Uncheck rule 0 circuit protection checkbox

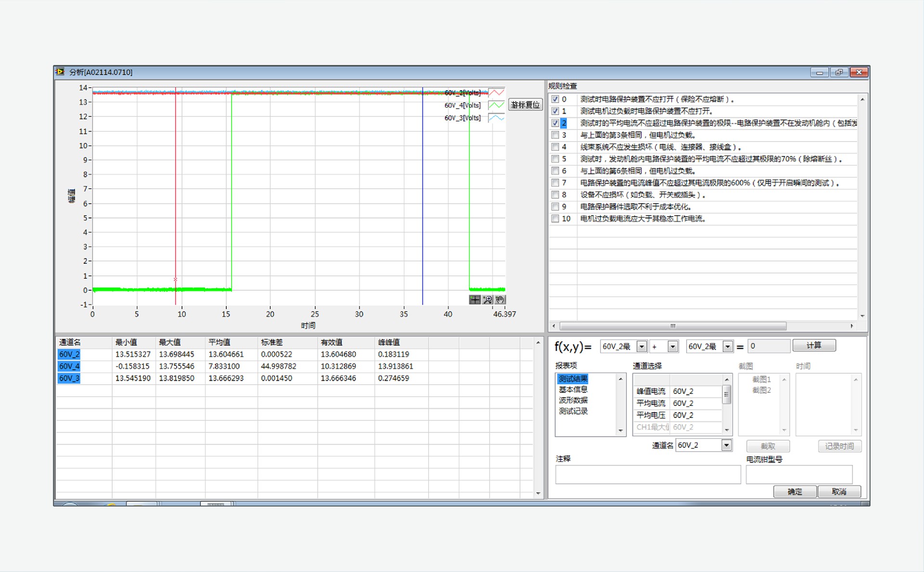click(555, 99)
